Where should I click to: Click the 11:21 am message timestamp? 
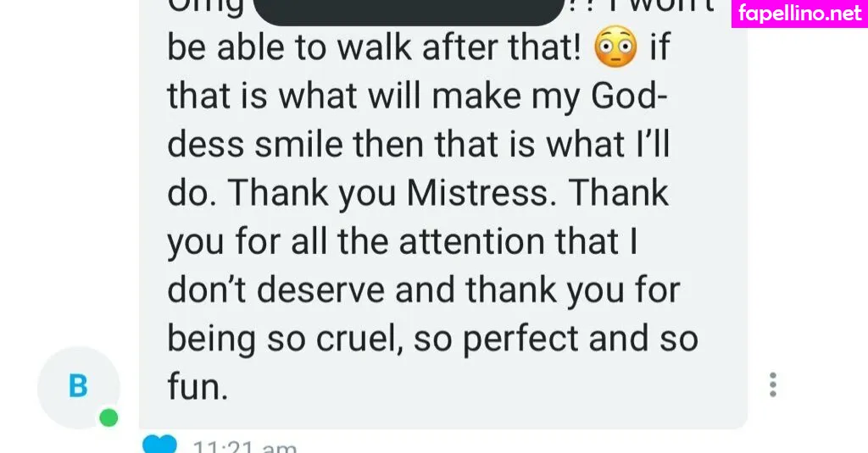tap(244, 446)
